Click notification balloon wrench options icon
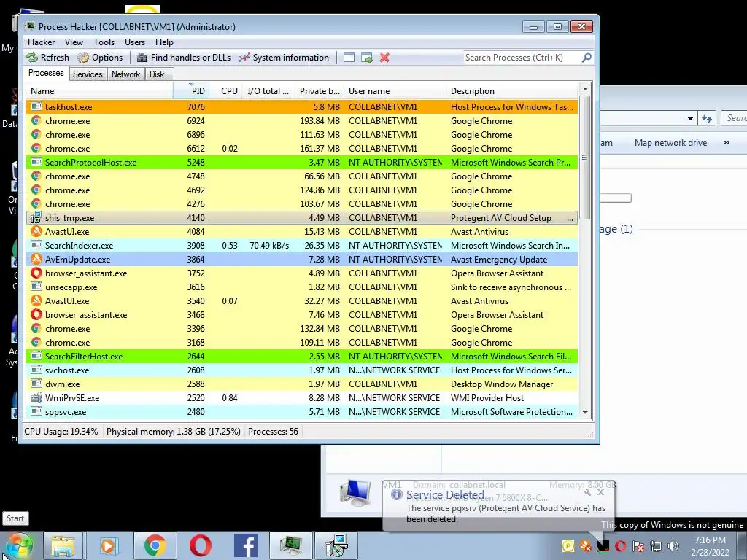Screen dimensions: 747x560 (587, 492)
